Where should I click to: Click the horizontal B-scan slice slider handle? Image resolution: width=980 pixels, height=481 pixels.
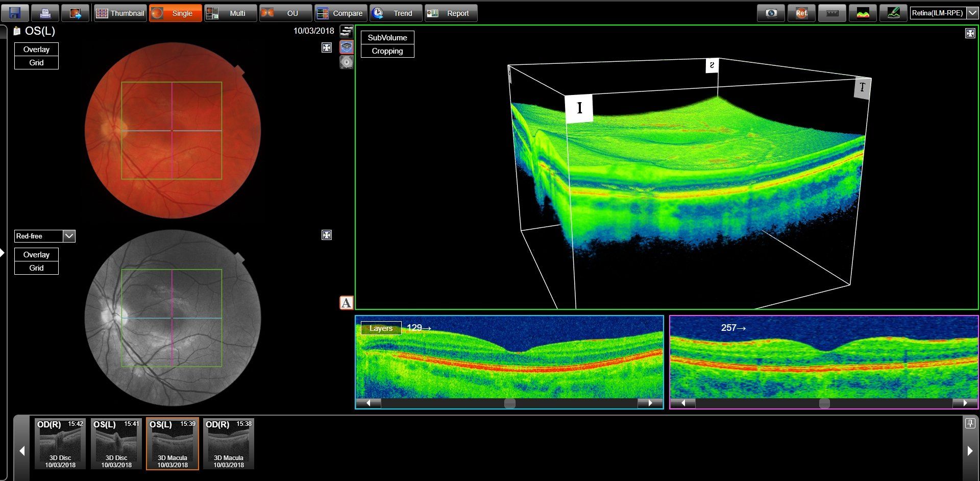pos(509,403)
